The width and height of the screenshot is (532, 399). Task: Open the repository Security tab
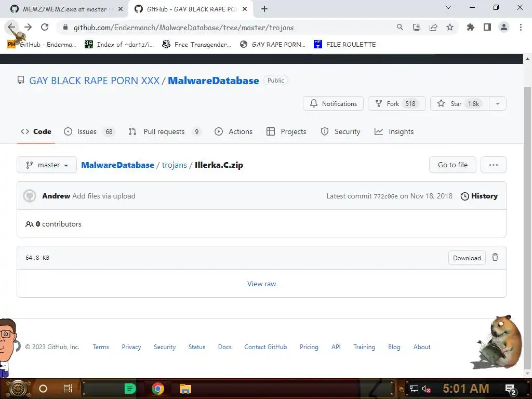(x=341, y=131)
